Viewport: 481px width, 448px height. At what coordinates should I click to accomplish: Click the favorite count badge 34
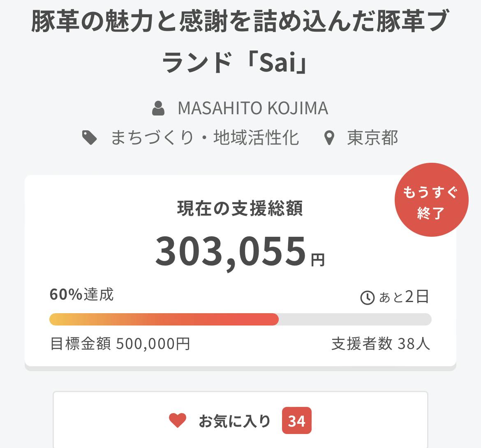[296, 420]
